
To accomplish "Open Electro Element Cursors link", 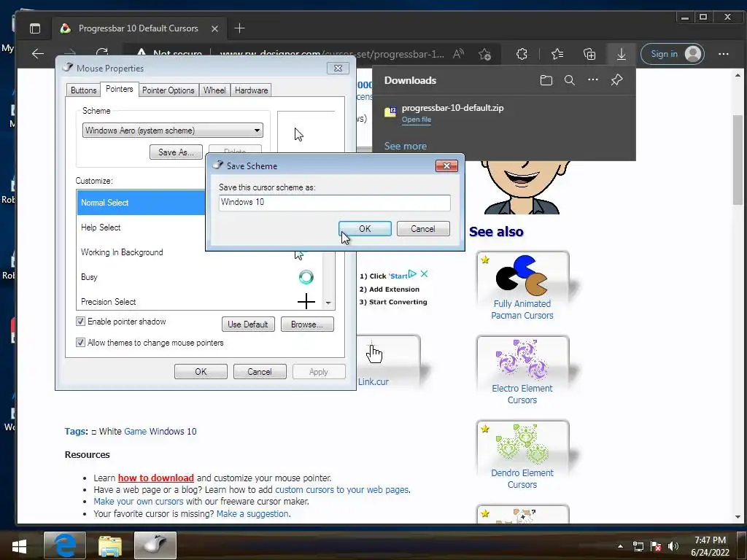I will coord(522,394).
